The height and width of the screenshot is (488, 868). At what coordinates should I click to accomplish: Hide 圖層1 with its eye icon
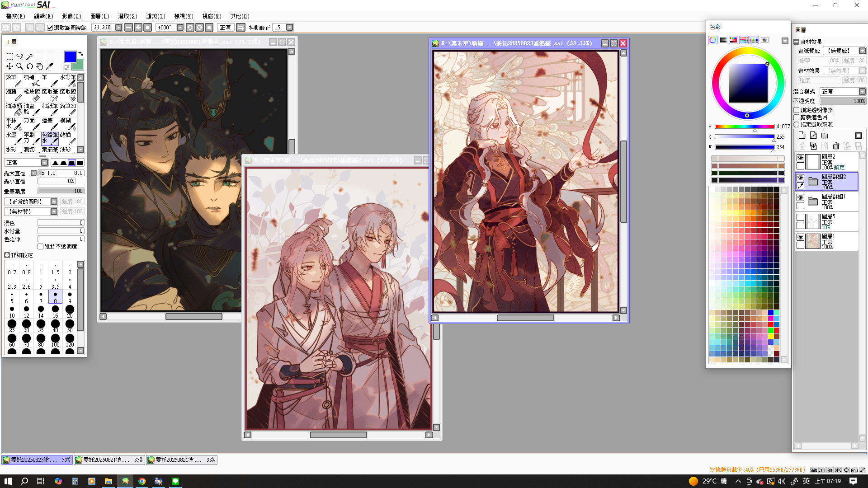(800, 237)
